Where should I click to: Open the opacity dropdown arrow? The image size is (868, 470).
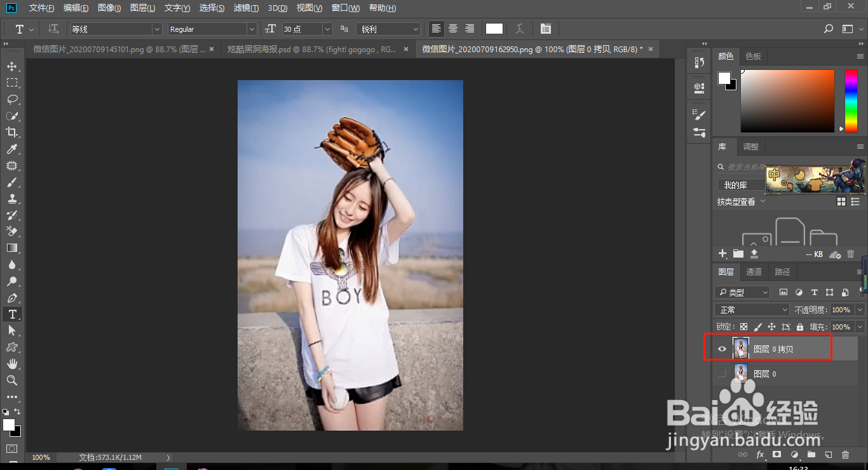click(x=859, y=310)
